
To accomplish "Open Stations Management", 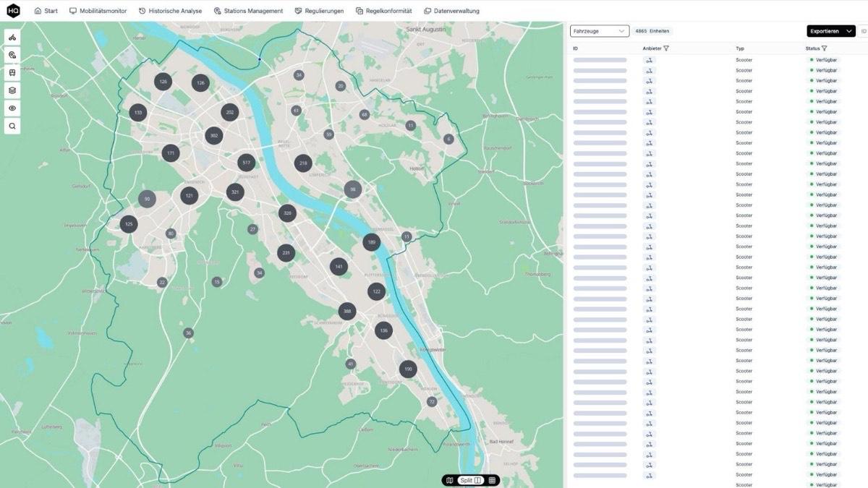I will (x=248, y=11).
